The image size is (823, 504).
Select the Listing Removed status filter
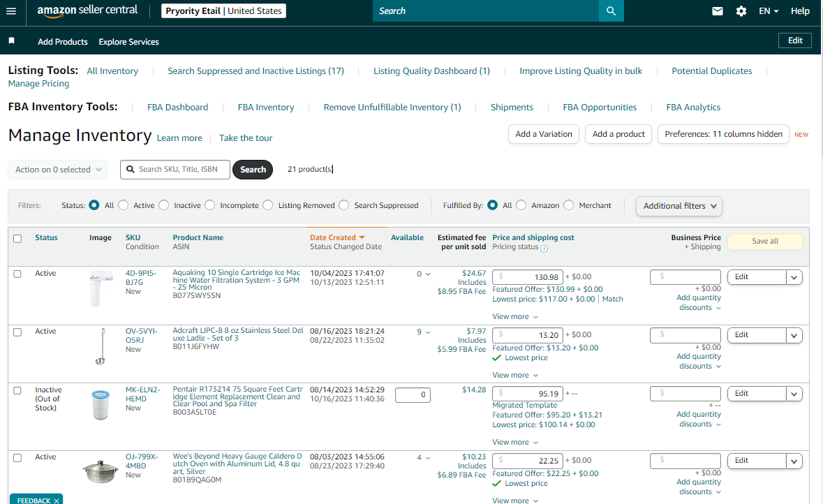(x=267, y=205)
